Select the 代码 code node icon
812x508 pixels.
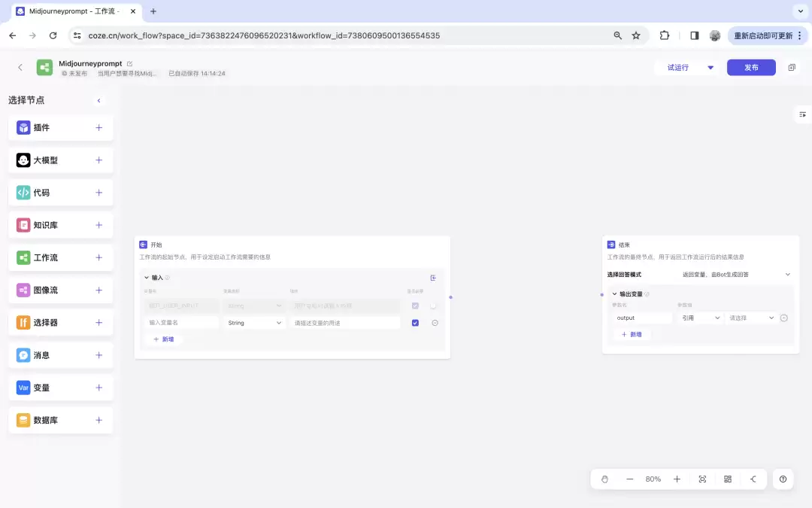click(23, 193)
